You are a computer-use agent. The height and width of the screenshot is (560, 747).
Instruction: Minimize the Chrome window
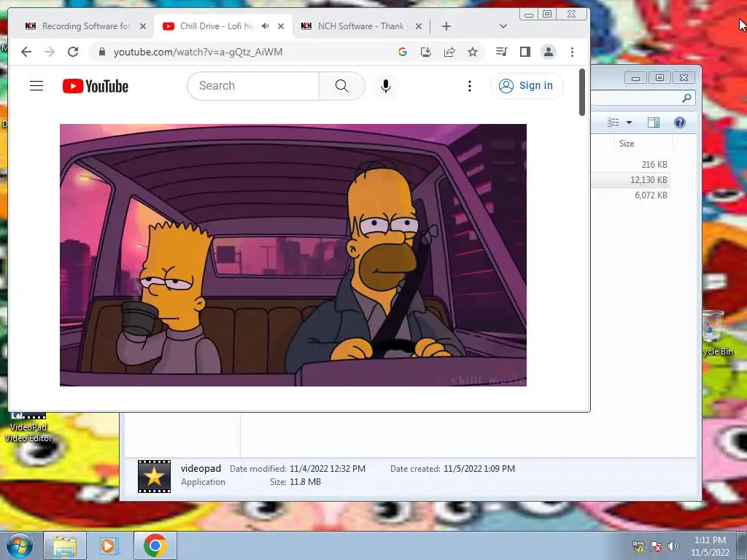[528, 15]
